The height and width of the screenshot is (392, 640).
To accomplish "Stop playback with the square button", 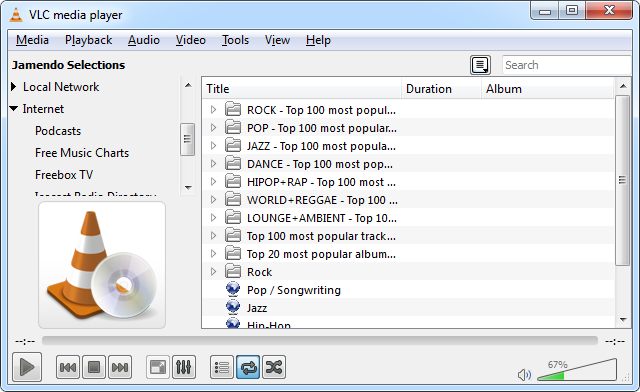I will [x=94, y=367].
